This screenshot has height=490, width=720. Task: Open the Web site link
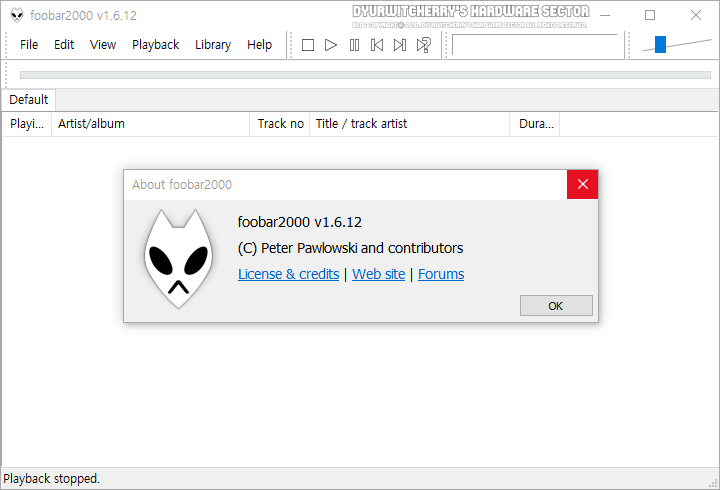point(378,274)
